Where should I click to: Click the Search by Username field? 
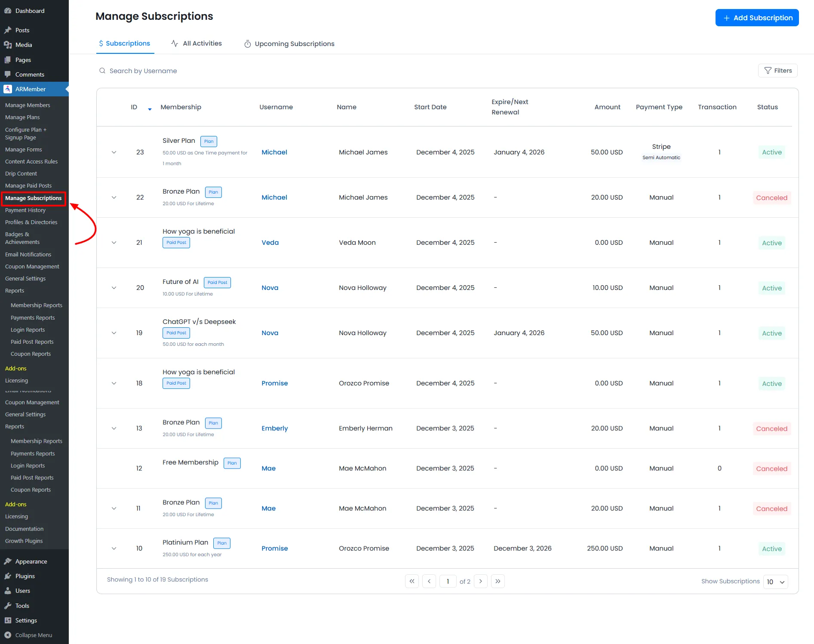(143, 71)
